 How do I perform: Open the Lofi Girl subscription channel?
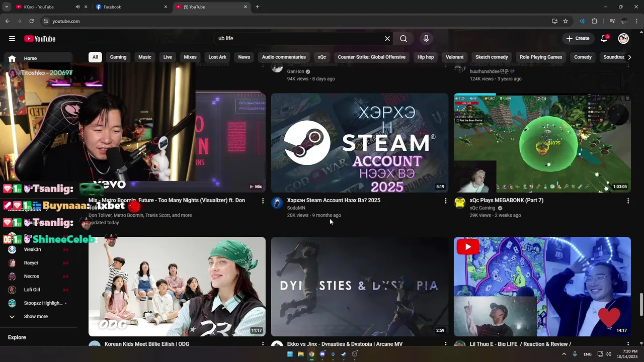(38, 290)
